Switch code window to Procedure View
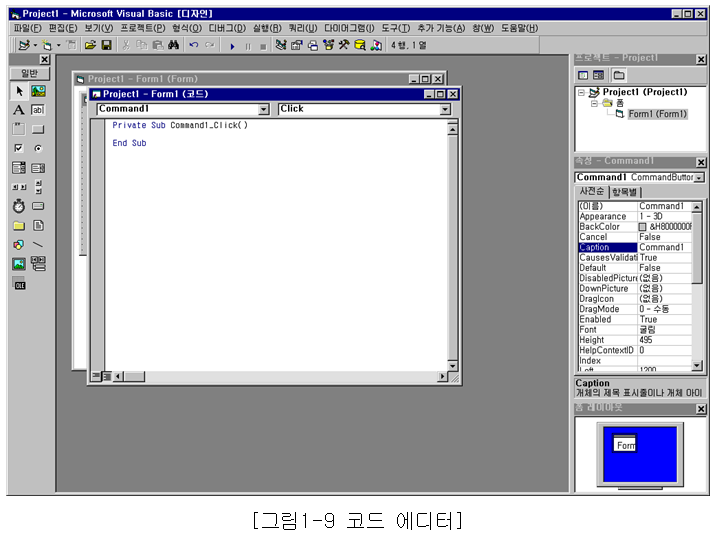The width and height of the screenshot is (717, 544). click(96, 376)
